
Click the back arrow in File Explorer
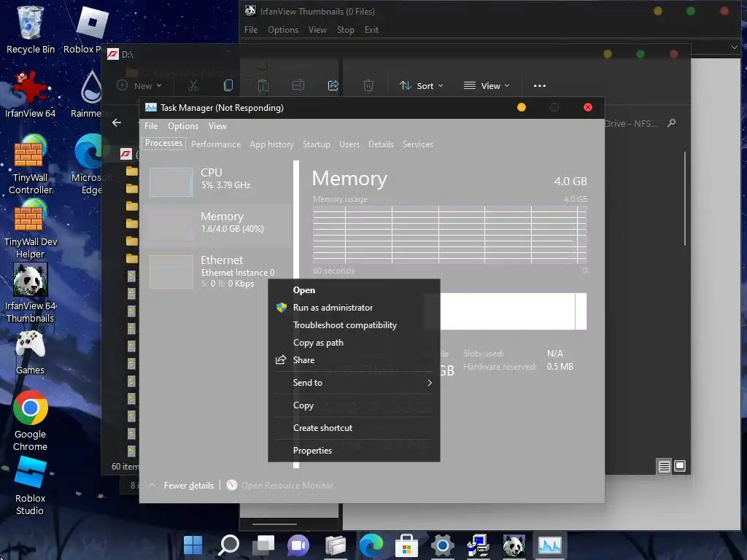[x=117, y=122]
